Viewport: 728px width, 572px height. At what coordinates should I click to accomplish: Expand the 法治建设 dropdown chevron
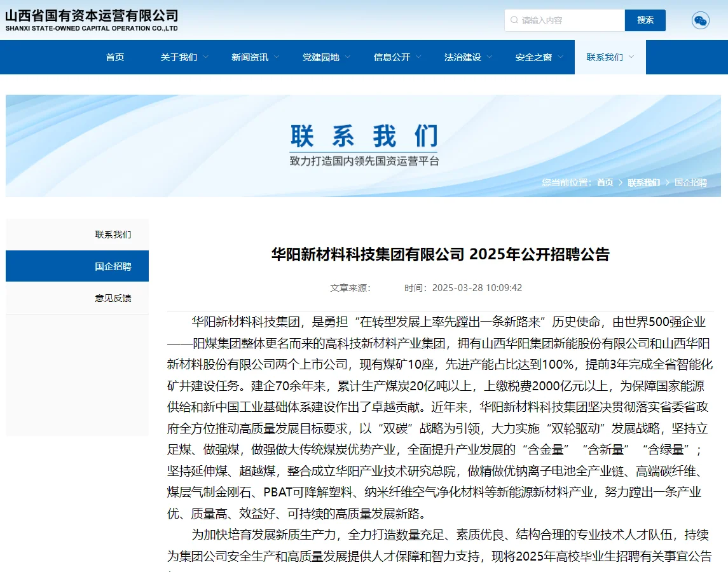pyautogui.click(x=490, y=57)
